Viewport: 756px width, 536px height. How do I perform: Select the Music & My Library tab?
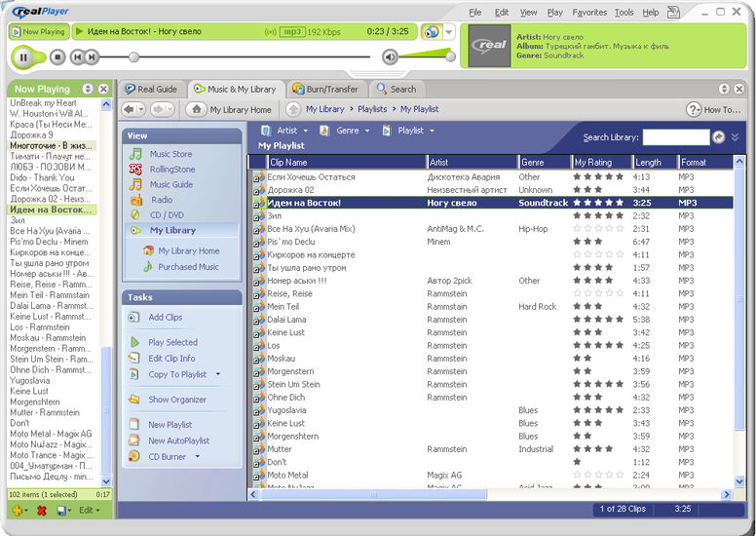click(x=236, y=90)
